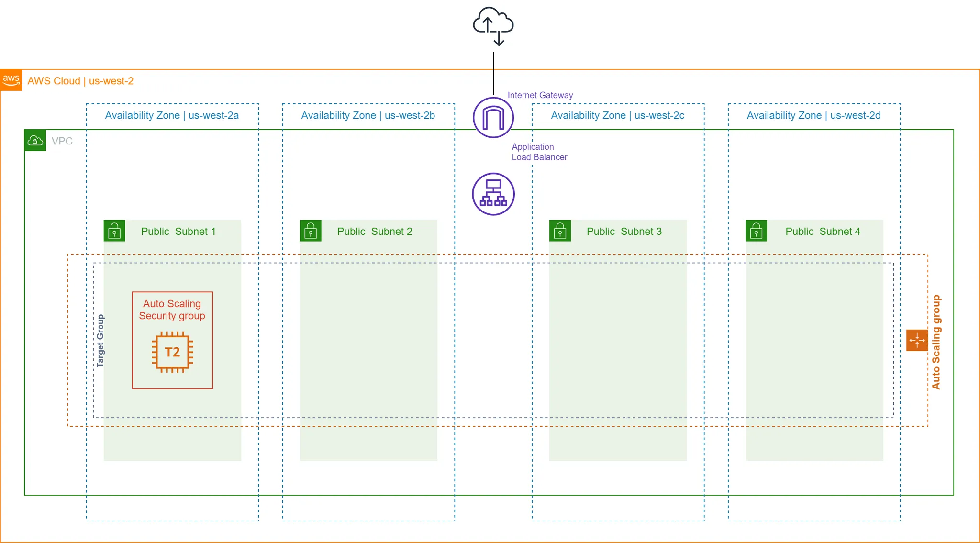Click the vertical Auto Scaling group text

(x=936, y=342)
